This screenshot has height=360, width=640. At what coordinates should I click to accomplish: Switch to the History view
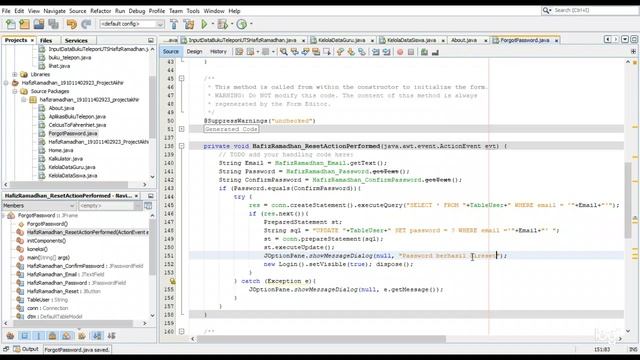[x=218, y=51]
